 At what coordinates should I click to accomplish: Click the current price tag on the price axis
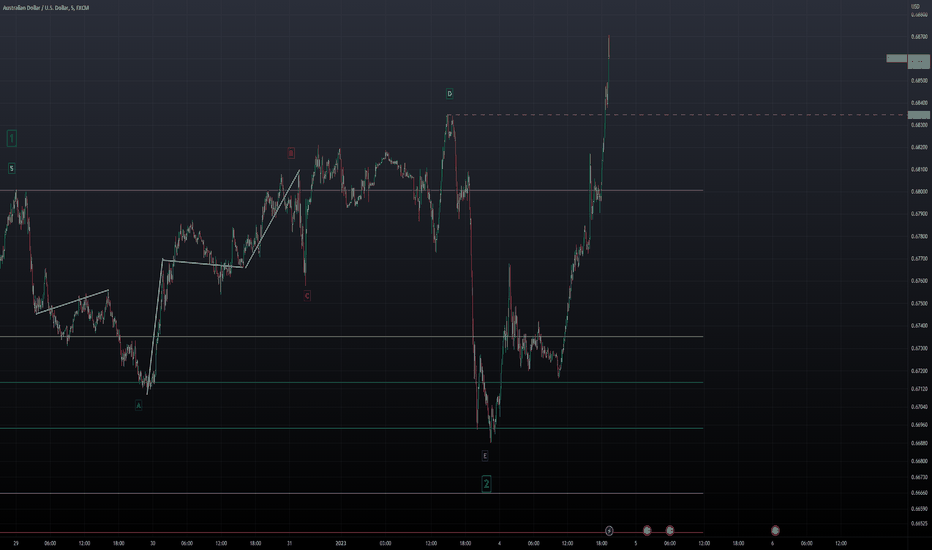[919, 61]
